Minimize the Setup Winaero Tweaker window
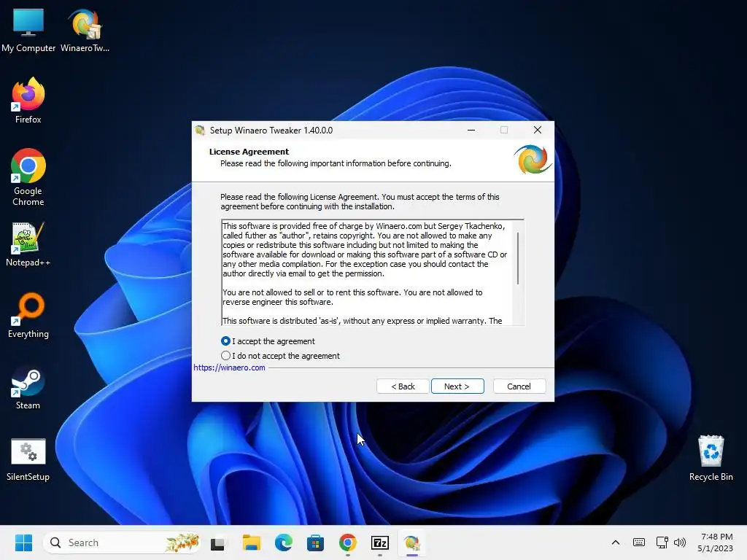The image size is (747, 560). coord(471,130)
